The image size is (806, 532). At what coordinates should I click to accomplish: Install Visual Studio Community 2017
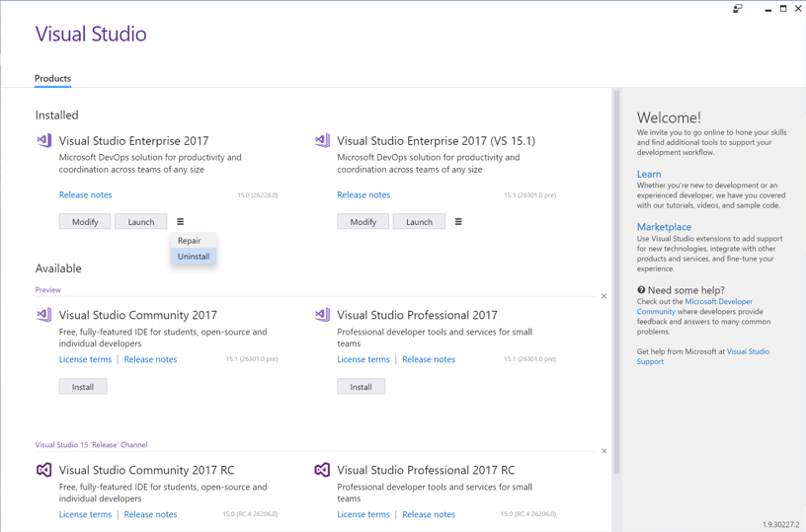tap(83, 387)
